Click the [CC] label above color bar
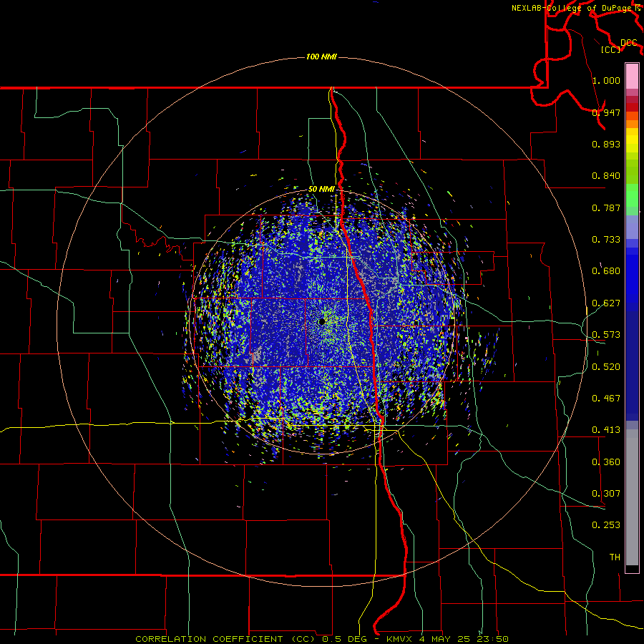This screenshot has width=644, height=644. click(610, 49)
